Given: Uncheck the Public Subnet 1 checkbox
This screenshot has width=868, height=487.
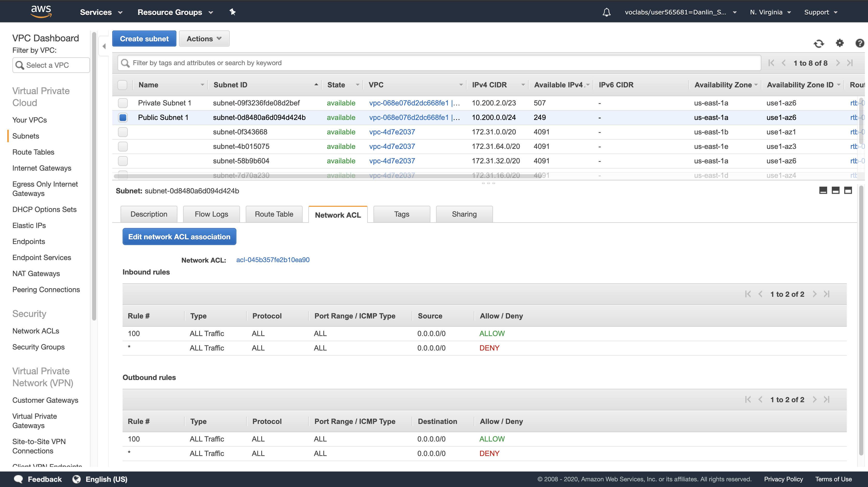Looking at the screenshot, I should coord(123,118).
